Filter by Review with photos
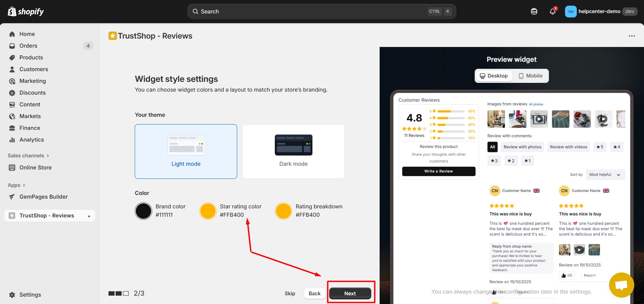644x304 pixels. 522,147
